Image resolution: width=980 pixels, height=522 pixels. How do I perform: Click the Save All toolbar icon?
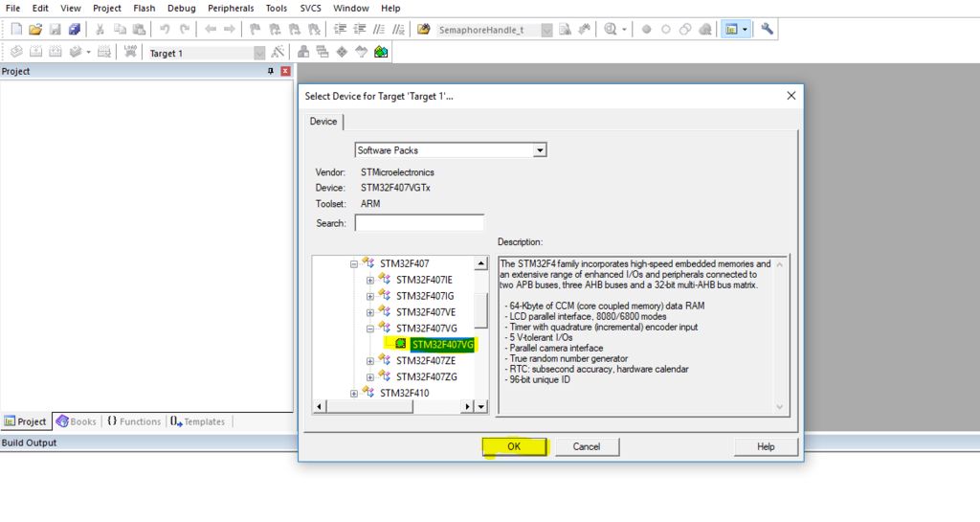[x=75, y=30]
